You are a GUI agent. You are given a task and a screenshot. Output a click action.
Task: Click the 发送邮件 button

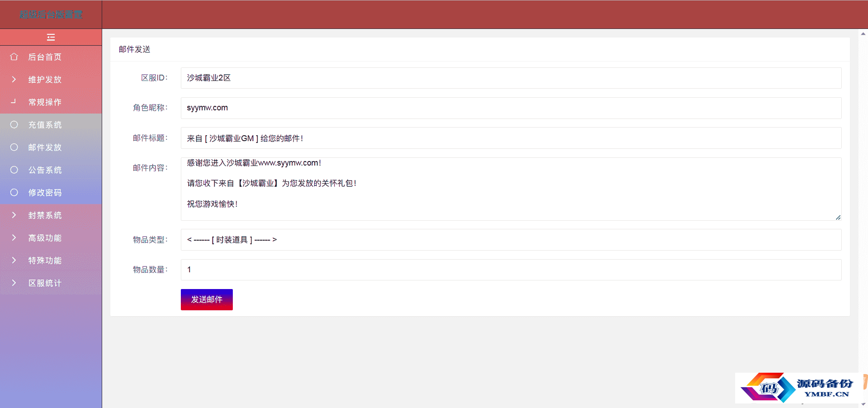pos(207,299)
